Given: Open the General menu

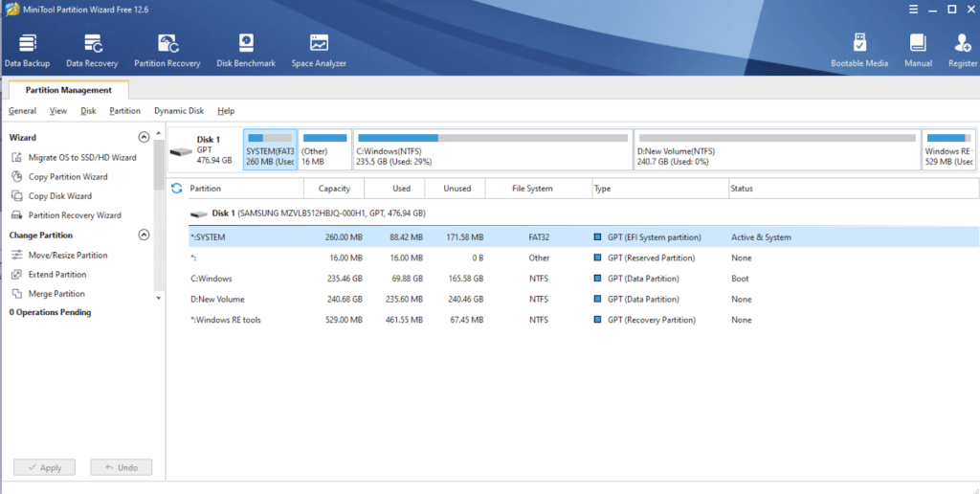Looking at the screenshot, I should coord(22,111).
